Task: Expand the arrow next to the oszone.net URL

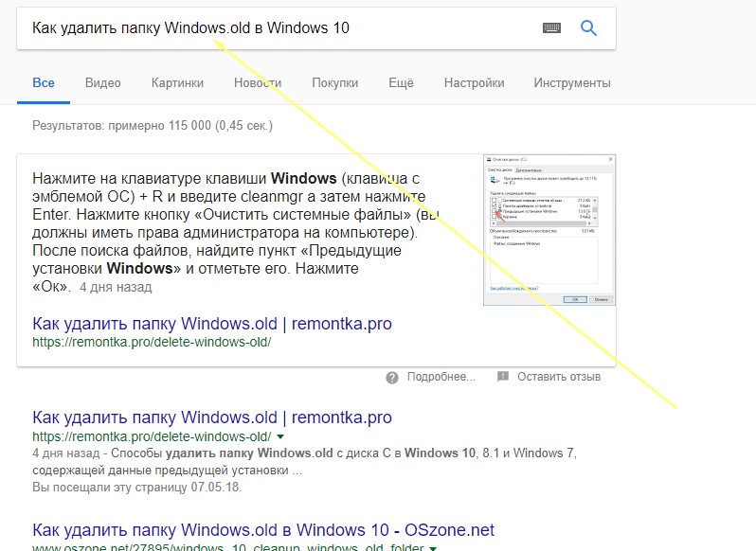Action: (433, 548)
